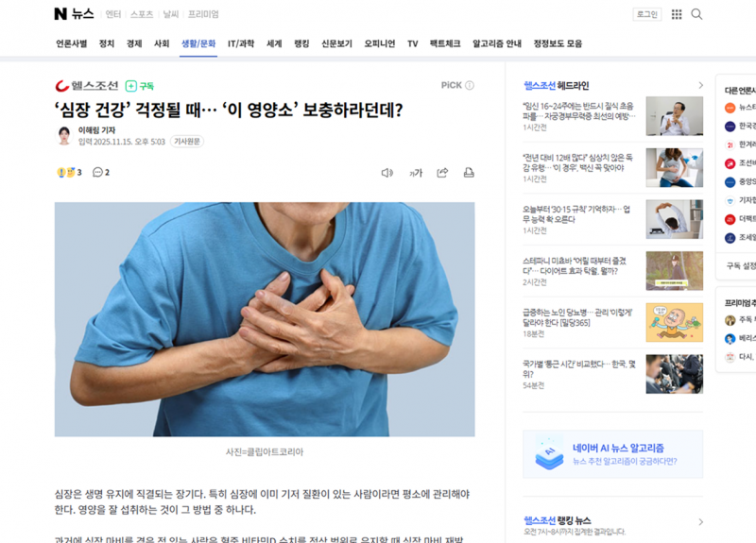Open the 기사원문 original article link
Image resolution: width=756 pixels, height=543 pixels.
tap(186, 142)
